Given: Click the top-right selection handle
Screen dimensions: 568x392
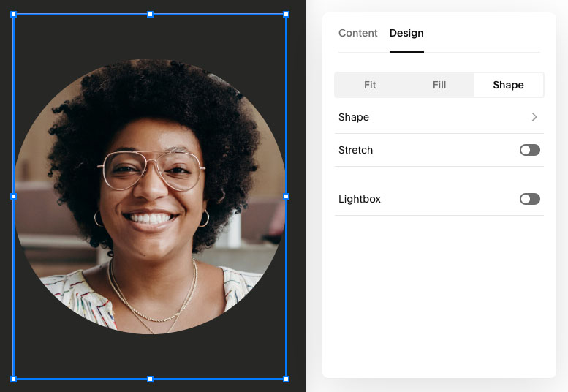Looking at the screenshot, I should (x=286, y=15).
